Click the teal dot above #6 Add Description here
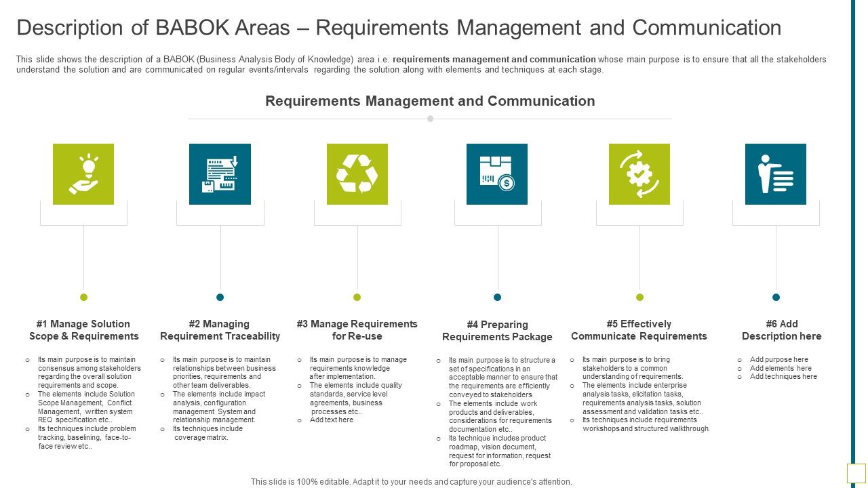The width and height of the screenshot is (868, 488). point(776,297)
